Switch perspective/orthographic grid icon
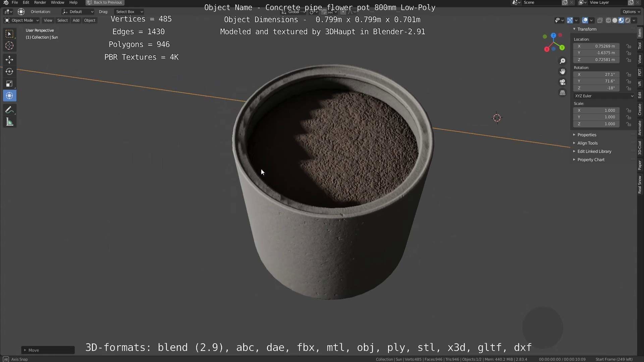This screenshot has width=644, height=362. tap(562, 93)
